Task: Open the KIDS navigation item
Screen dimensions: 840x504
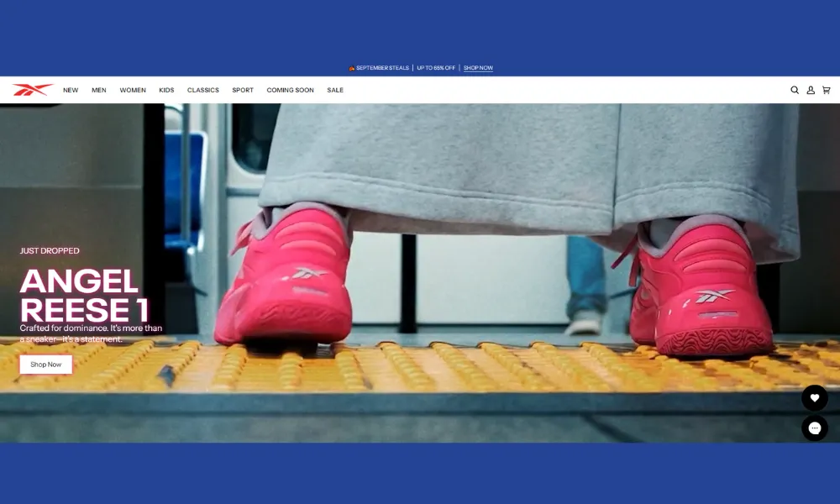Action: coord(166,90)
